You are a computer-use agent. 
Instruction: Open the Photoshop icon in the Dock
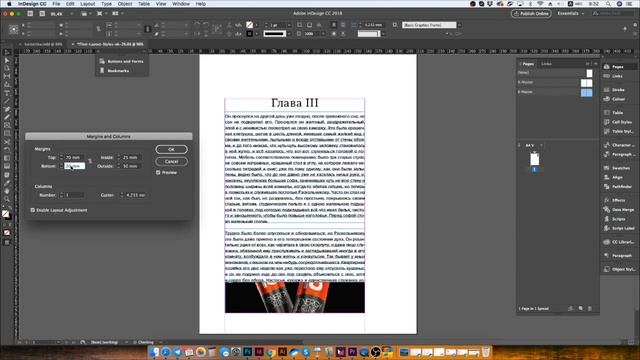click(x=247, y=352)
